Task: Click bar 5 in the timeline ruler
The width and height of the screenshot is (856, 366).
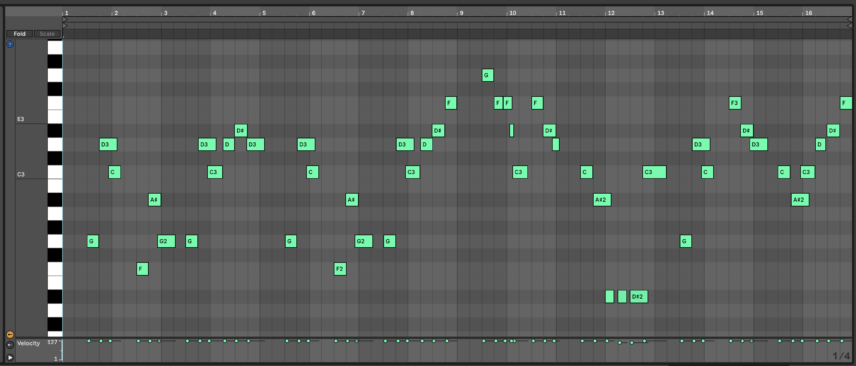Action: click(264, 13)
